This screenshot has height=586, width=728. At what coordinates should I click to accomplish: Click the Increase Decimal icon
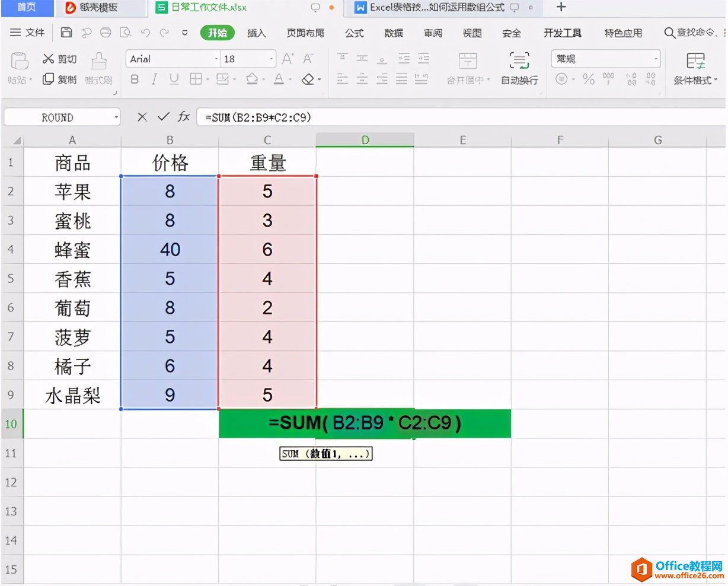point(631,79)
